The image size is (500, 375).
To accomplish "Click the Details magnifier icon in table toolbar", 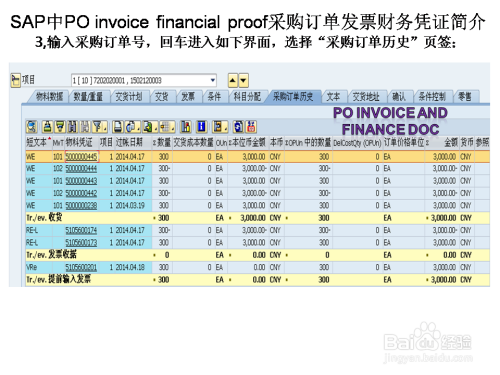I will [x=32, y=127].
